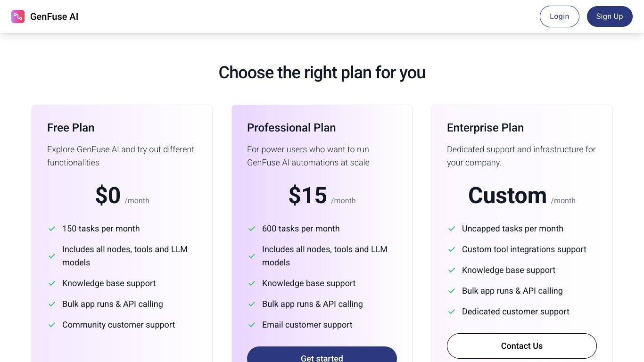Viewport: 644px width, 362px height.
Task: Click checkmark beside Professional Bulk app runs
Action: tap(252, 304)
